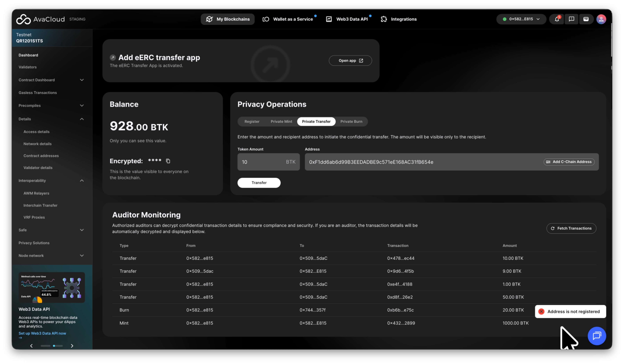The width and height of the screenshot is (624, 364).
Task: Click Fetch Transactions button
Action: pos(571,228)
